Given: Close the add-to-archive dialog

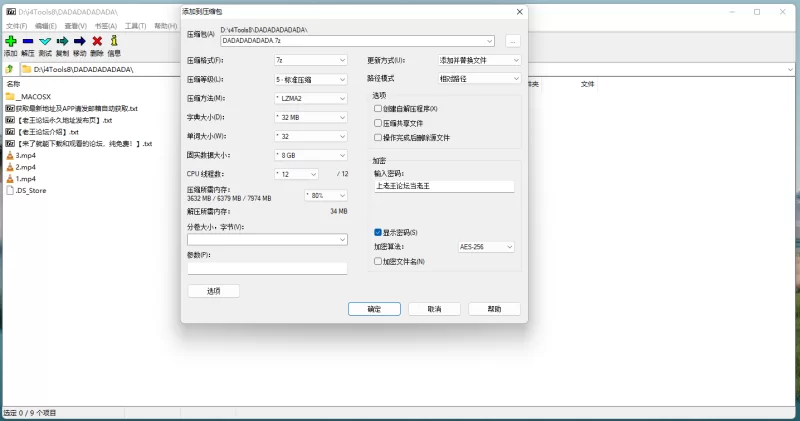Looking at the screenshot, I should (x=519, y=12).
